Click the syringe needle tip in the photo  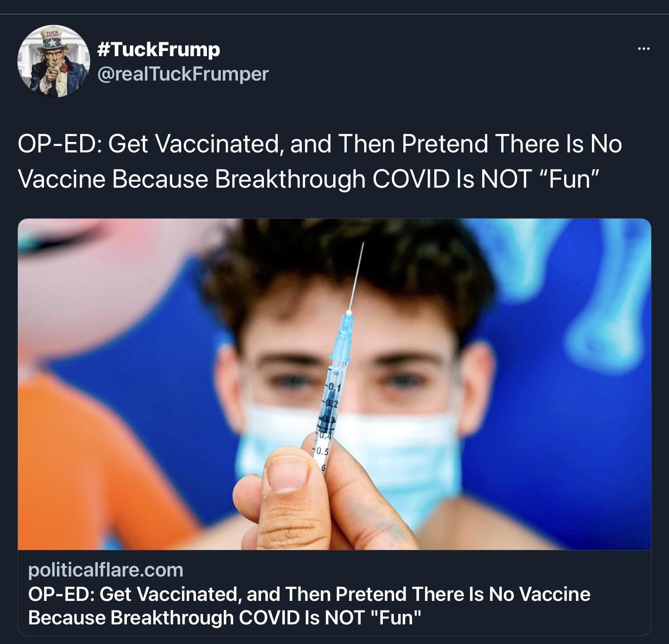pos(362,245)
